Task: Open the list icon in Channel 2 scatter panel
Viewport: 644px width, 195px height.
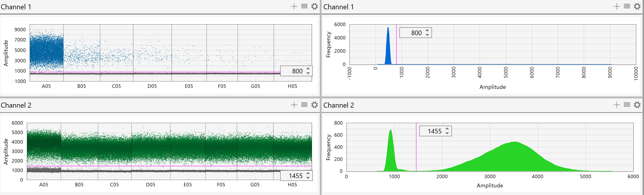Action: pos(304,105)
